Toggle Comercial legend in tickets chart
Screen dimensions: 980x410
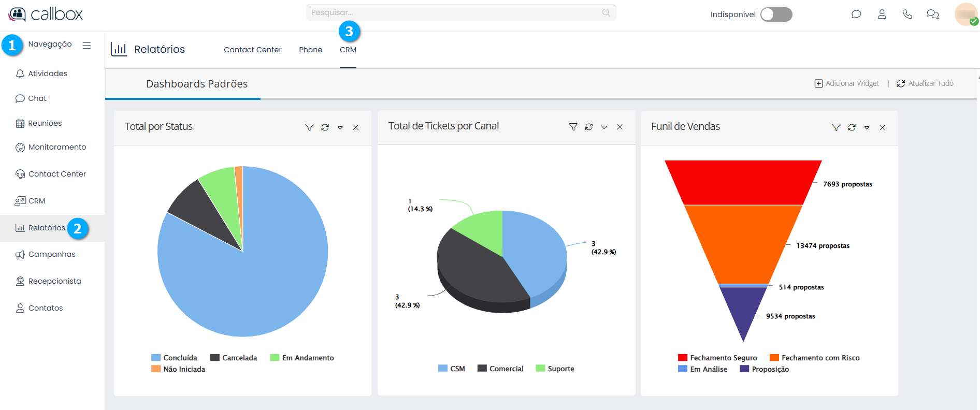tap(500, 369)
